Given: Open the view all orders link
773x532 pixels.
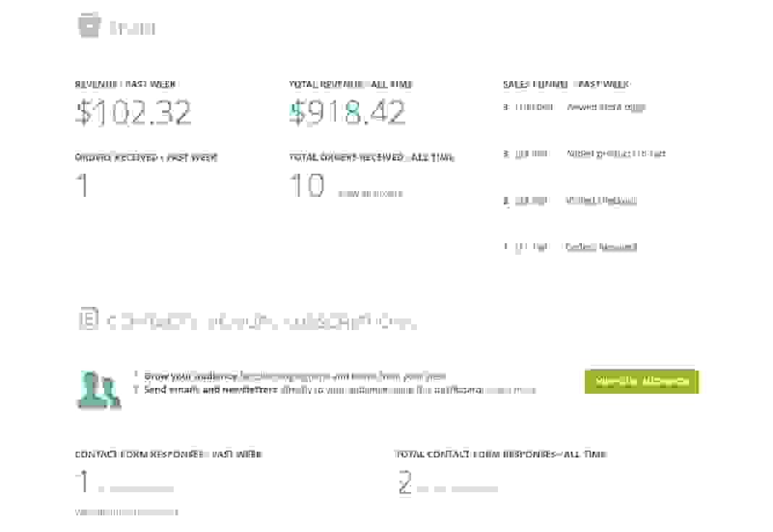Looking at the screenshot, I should pyautogui.click(x=371, y=194).
